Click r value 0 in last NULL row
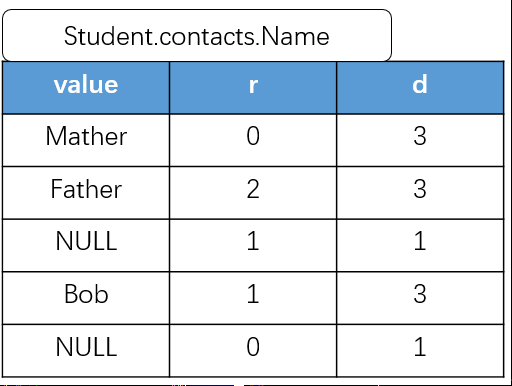The height and width of the screenshot is (386, 512). click(x=253, y=351)
